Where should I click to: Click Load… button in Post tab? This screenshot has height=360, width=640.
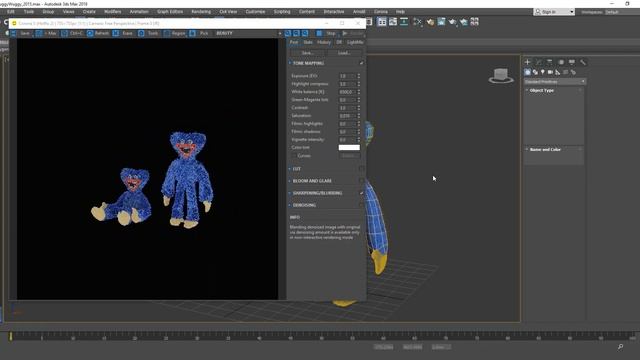tap(344, 53)
